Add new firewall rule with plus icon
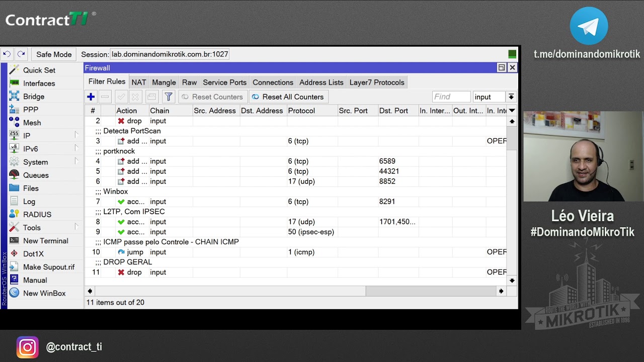Image resolution: width=644 pixels, height=362 pixels. [x=91, y=97]
